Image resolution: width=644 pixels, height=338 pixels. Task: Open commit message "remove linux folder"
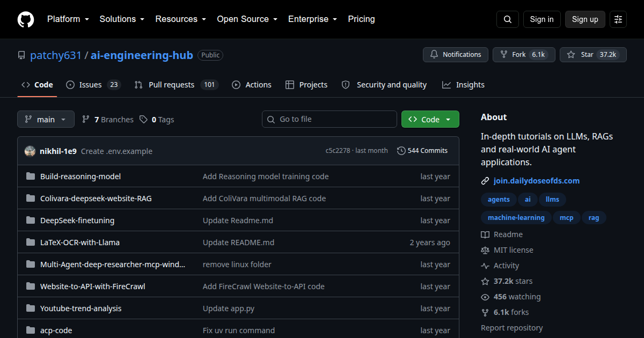[x=237, y=264]
